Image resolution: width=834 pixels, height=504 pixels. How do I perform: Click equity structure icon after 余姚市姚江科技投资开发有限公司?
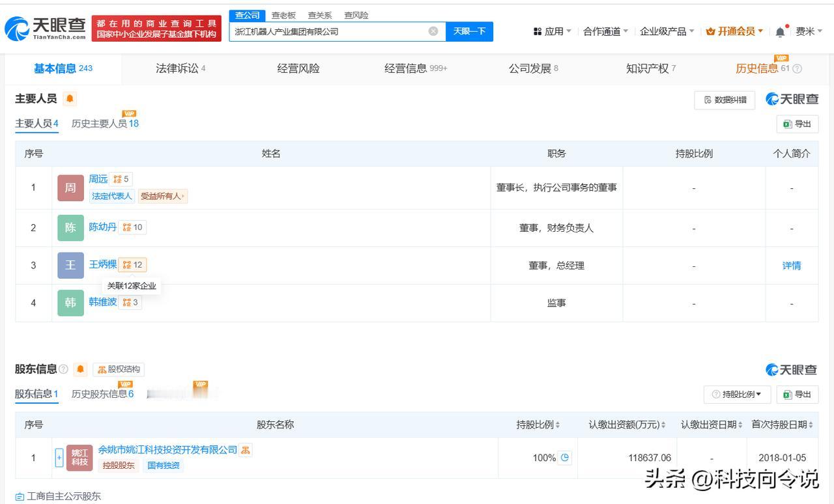[x=246, y=450]
